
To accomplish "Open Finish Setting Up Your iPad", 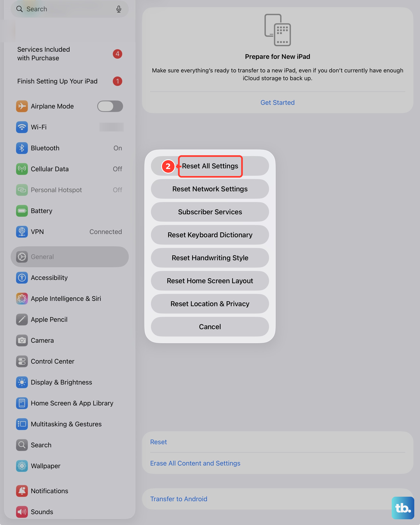I will click(x=70, y=81).
